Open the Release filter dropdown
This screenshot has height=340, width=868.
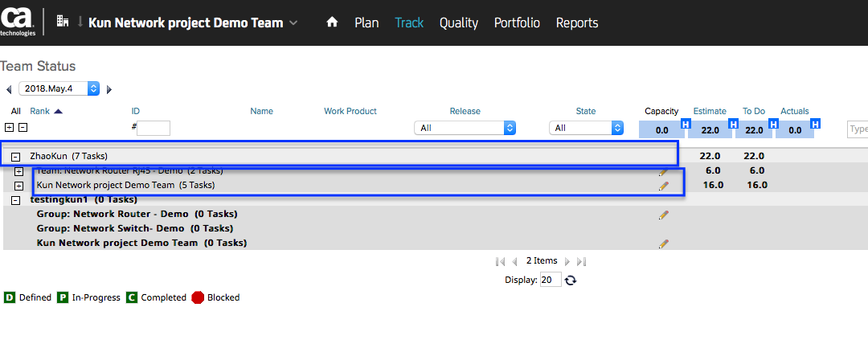(465, 128)
